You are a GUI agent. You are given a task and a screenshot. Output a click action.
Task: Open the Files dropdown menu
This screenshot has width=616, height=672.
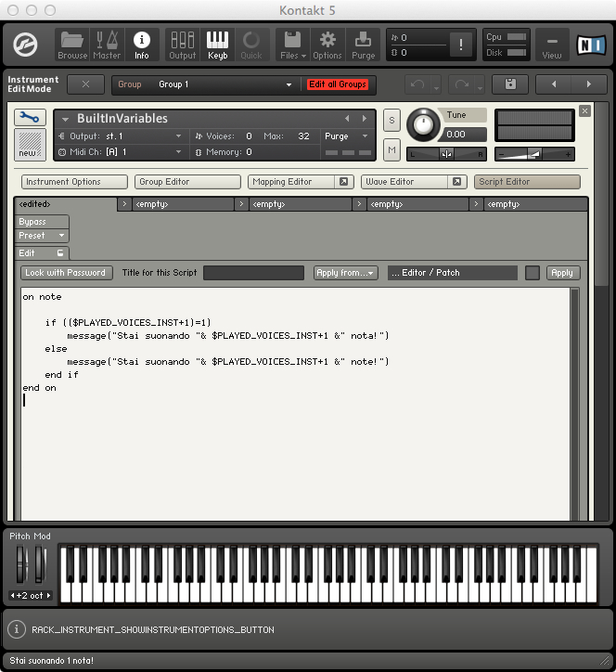click(x=292, y=45)
